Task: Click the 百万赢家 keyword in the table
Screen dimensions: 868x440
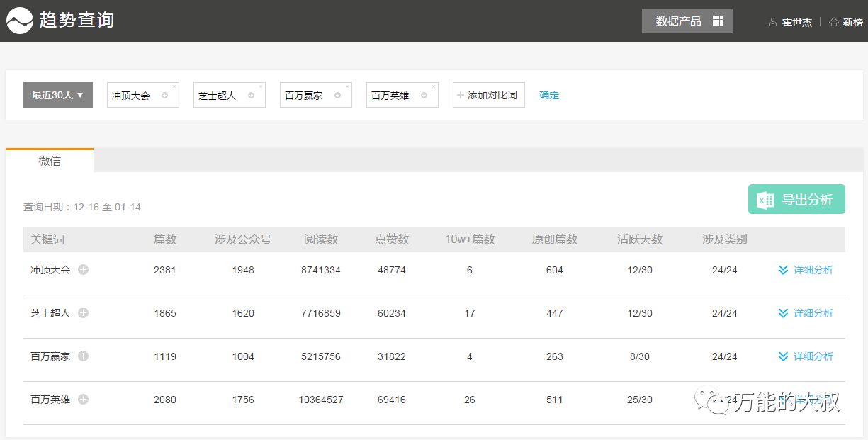Action: 50,356
